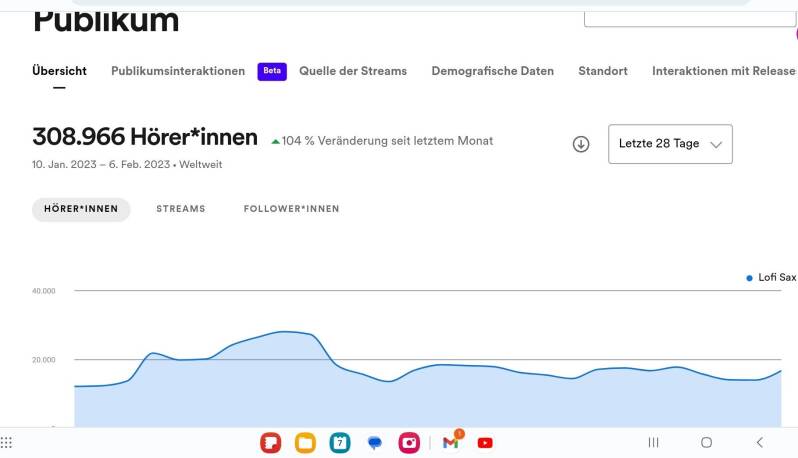Click the download data icon
798x458 pixels.
click(581, 144)
